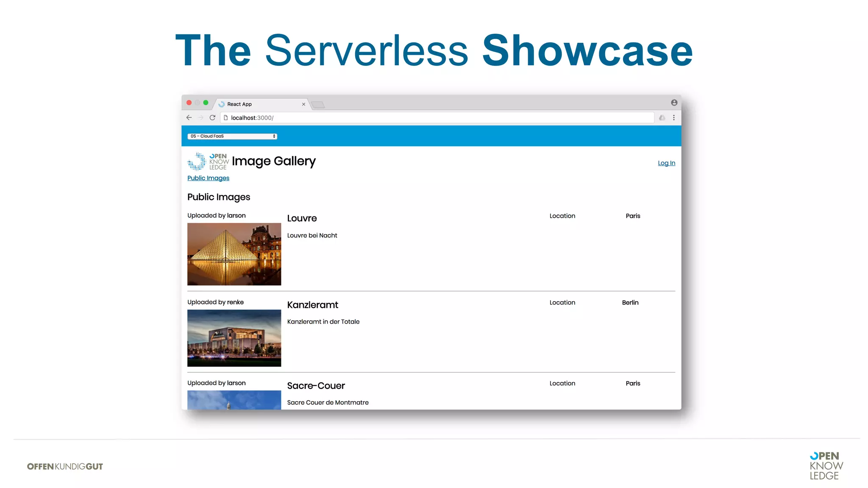Click the Open Knowledge logo in slide footer
Screen dimensions: 868x488
coord(826,466)
